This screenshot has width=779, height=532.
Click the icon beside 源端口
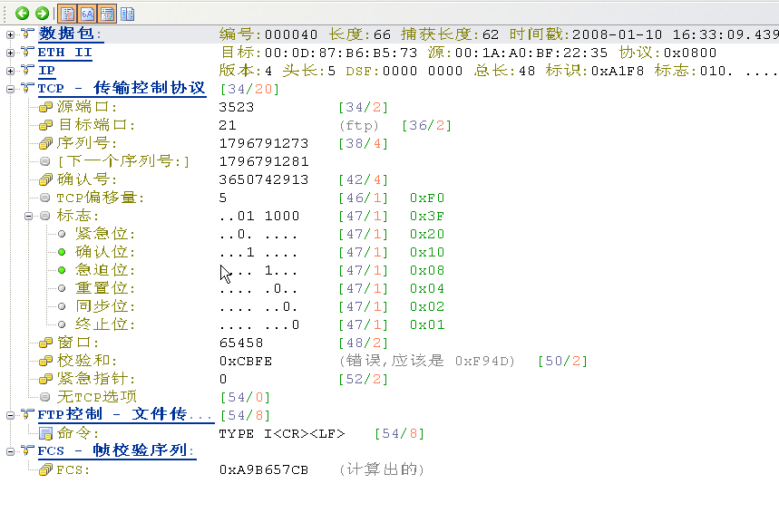[x=45, y=107]
